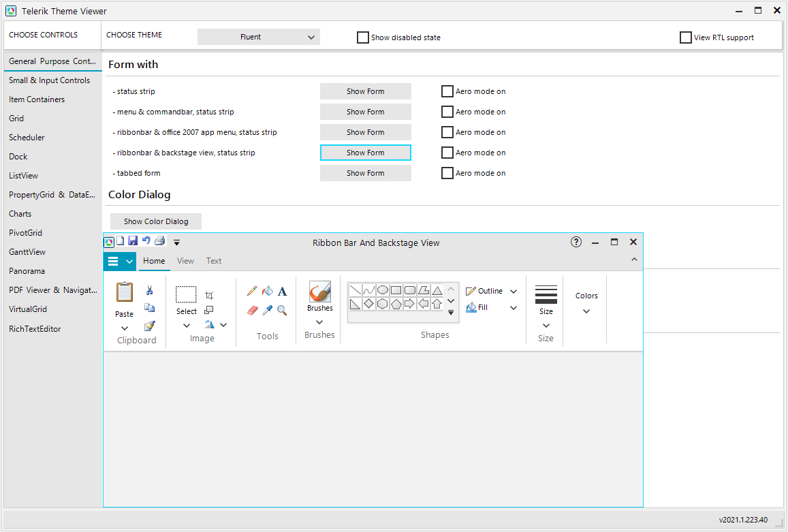Image resolution: width=788 pixels, height=532 pixels.
Task: Select the Text tool letter A
Action: click(283, 291)
